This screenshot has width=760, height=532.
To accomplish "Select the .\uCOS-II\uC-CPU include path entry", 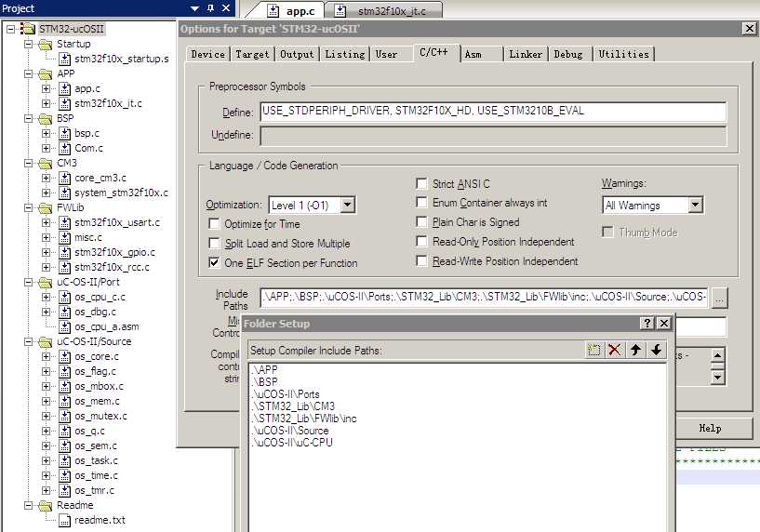I will click(292, 443).
